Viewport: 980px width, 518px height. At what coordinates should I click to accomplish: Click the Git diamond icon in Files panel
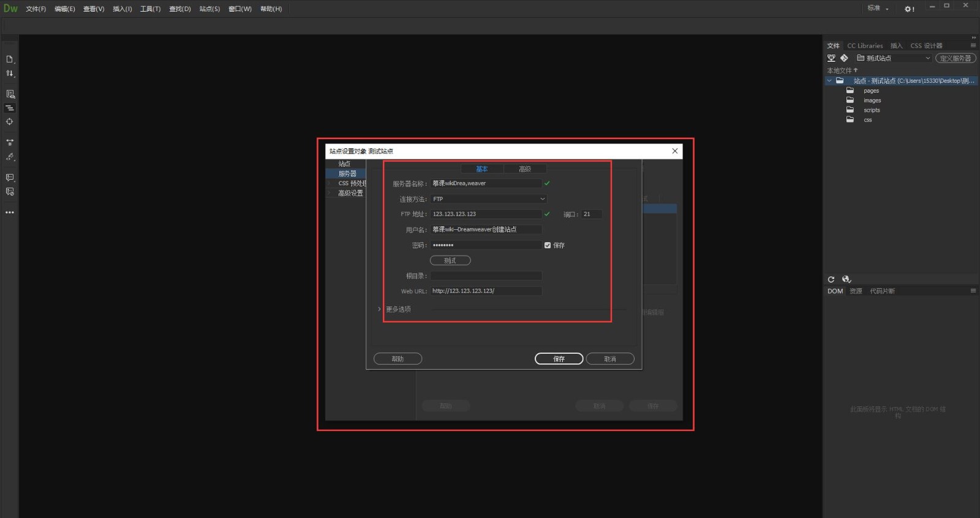pyautogui.click(x=844, y=58)
